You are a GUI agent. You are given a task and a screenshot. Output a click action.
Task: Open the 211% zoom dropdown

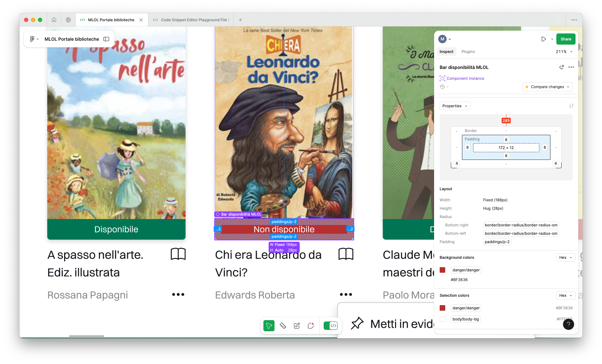(564, 52)
